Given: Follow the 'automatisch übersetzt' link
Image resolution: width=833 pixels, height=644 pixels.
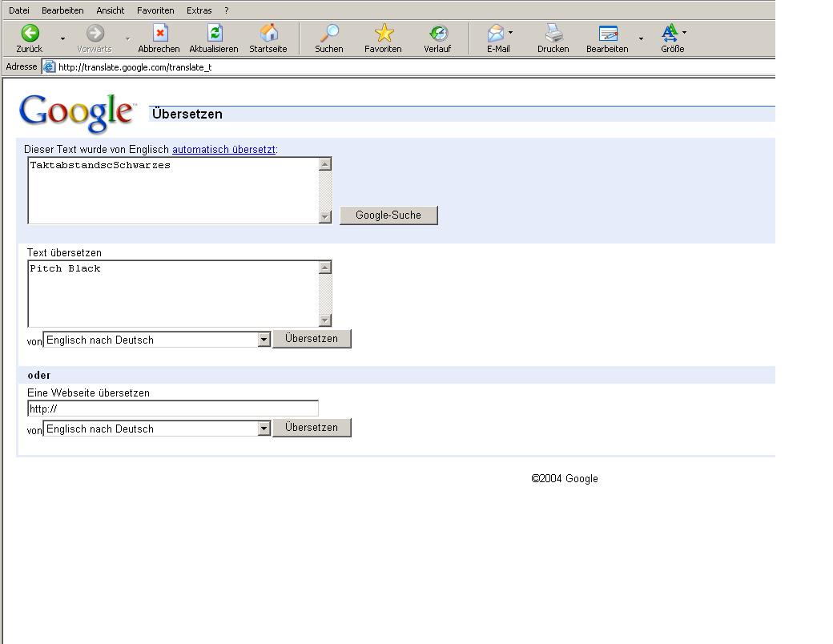Looking at the screenshot, I should pyautogui.click(x=223, y=149).
